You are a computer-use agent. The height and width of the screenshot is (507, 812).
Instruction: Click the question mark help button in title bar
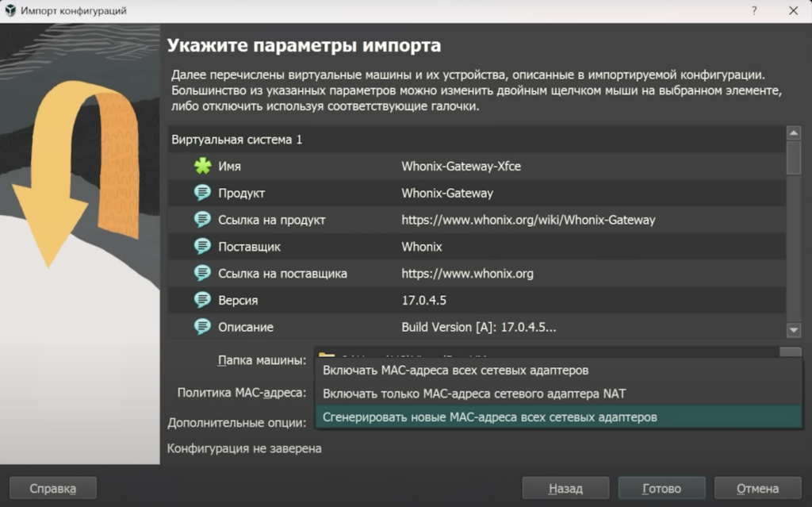[x=754, y=11]
